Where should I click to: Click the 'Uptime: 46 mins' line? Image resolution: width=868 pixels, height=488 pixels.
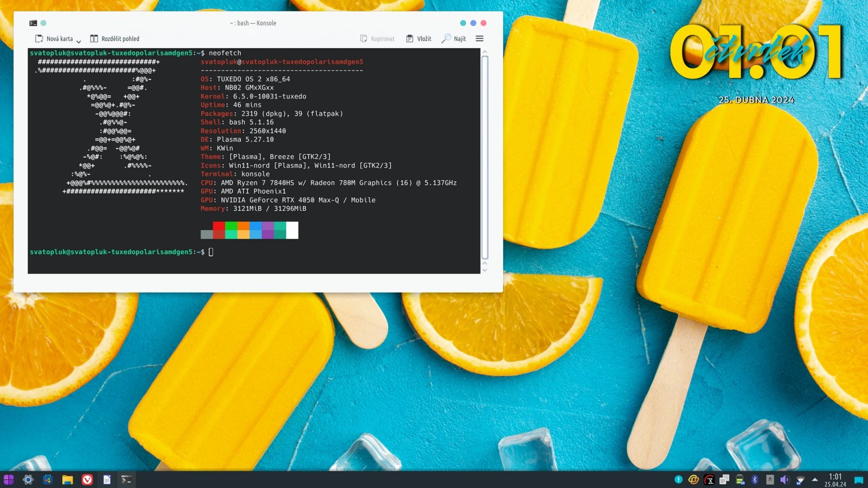231,105
